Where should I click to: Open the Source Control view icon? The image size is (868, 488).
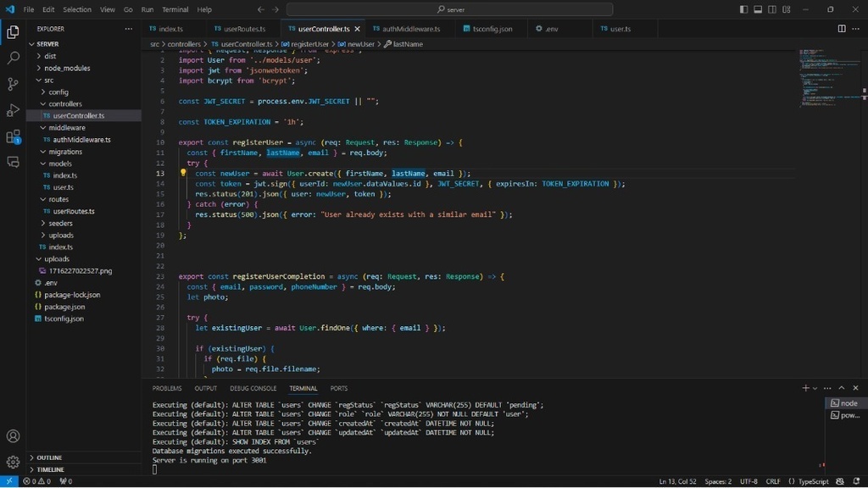[13, 84]
